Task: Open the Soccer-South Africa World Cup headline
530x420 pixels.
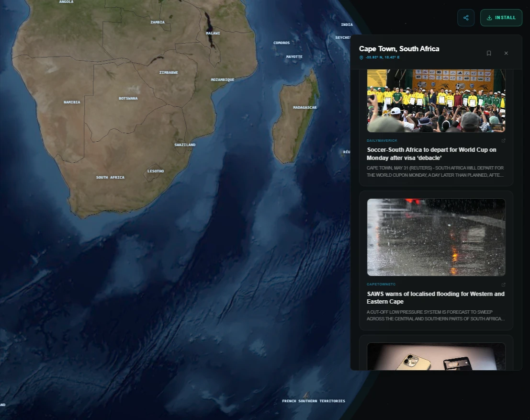Action: point(432,154)
